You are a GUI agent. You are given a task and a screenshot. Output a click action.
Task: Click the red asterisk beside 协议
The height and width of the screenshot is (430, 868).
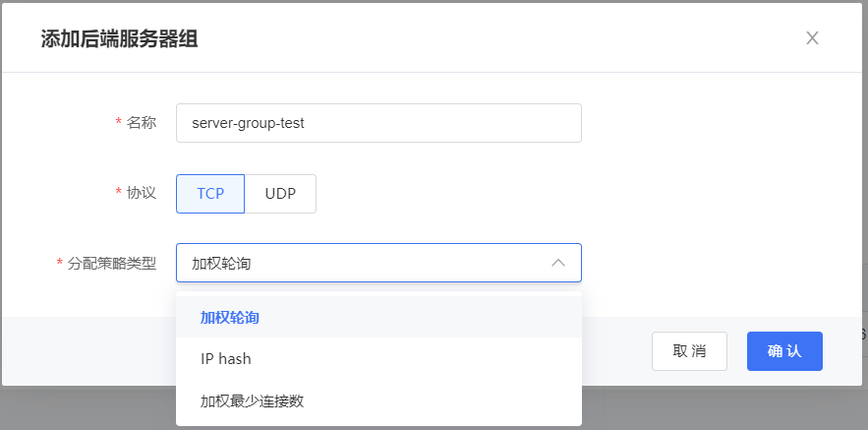point(118,192)
